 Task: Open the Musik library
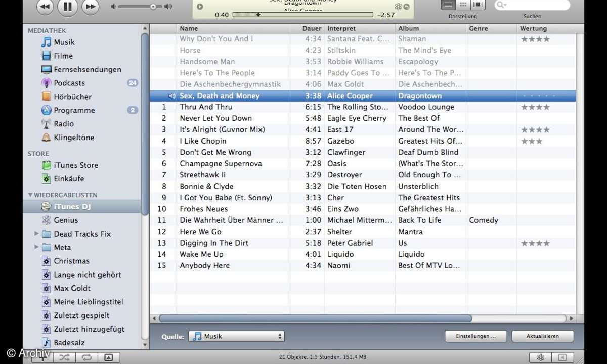(x=64, y=42)
